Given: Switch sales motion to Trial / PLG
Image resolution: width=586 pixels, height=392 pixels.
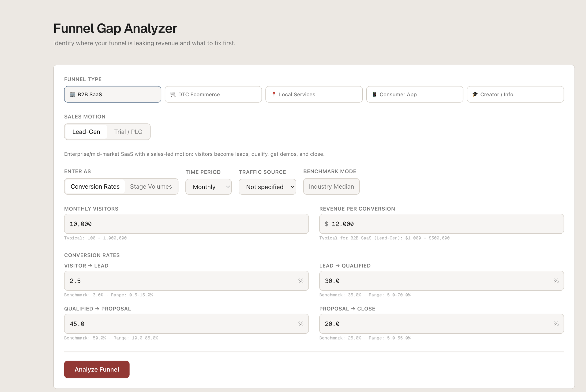Looking at the screenshot, I should click(128, 132).
